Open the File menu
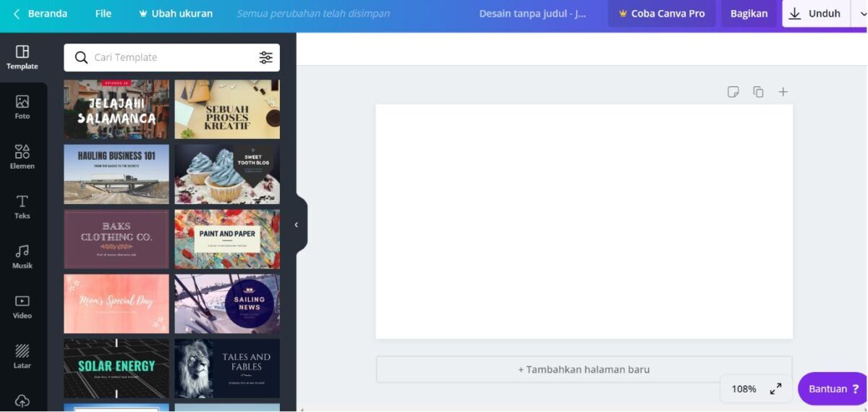 [103, 14]
